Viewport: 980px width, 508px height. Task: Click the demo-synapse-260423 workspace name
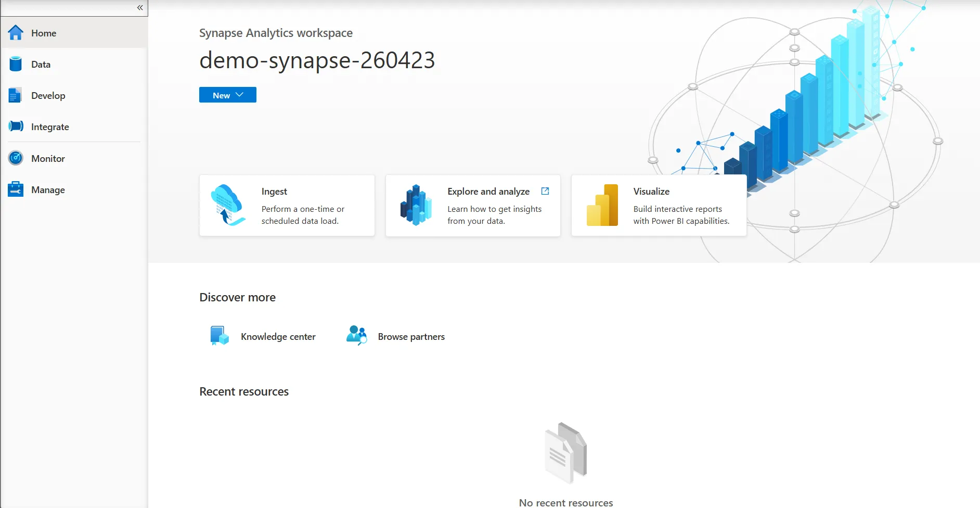click(317, 60)
